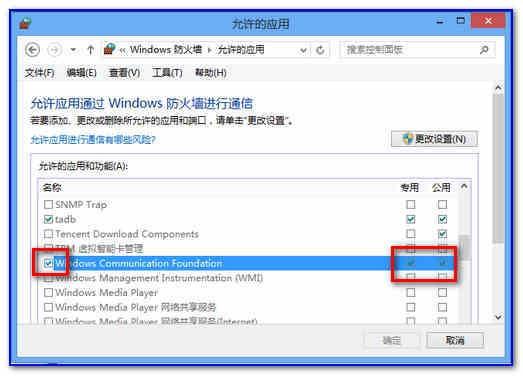The height and width of the screenshot is (376, 523).
Task: Click the Forward navigation arrow
Action: pyautogui.click(x=54, y=50)
